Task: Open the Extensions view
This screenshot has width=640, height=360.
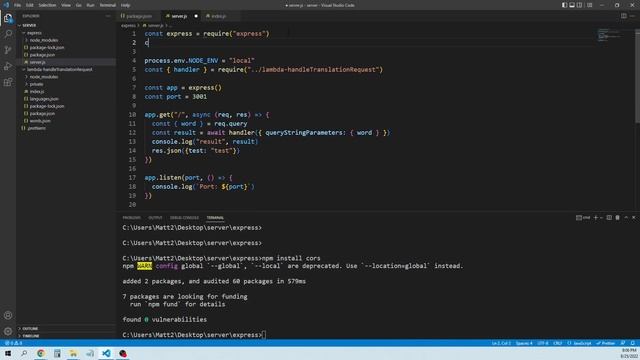Action: (x=8, y=82)
